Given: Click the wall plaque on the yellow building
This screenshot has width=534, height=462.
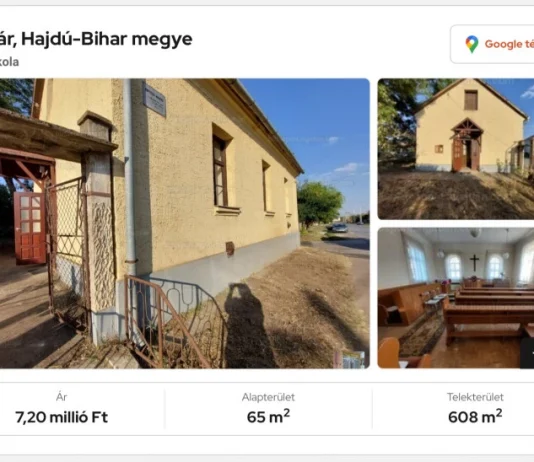Looking at the screenshot, I should (x=154, y=99).
